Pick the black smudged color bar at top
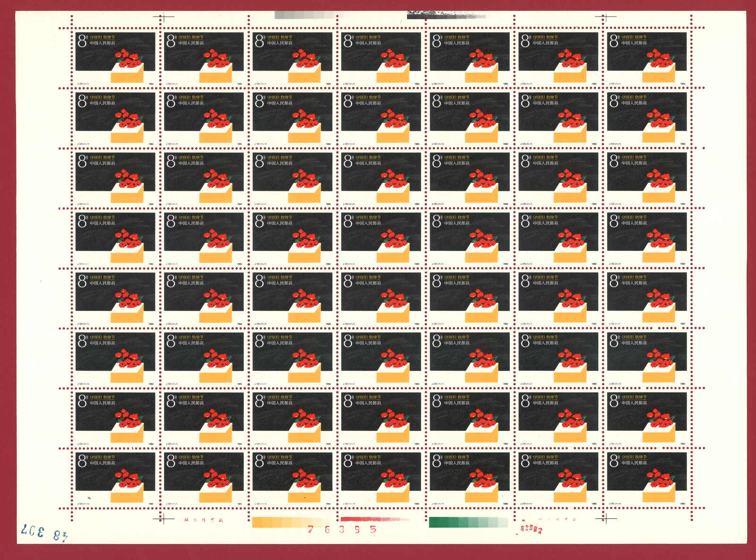Image resolution: width=756 pixels, height=560 pixels. (x=445, y=15)
